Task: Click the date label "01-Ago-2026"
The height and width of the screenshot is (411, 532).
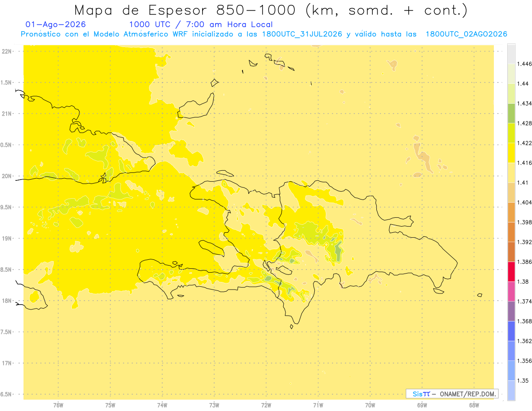Action: [x=56, y=25]
